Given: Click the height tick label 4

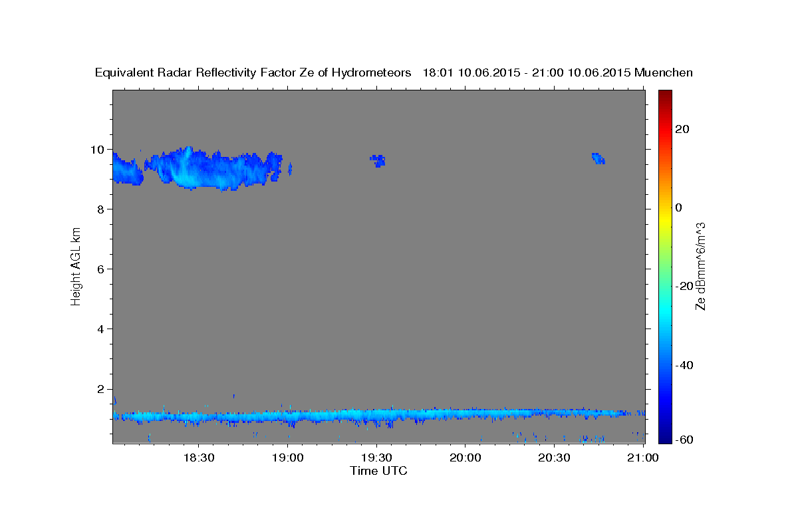Looking at the screenshot, I should click(x=102, y=329).
